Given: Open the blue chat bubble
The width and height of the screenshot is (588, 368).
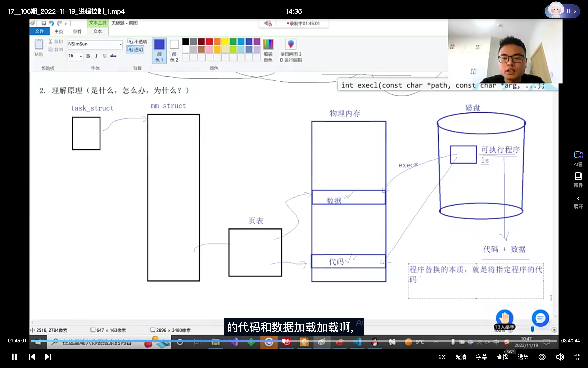Looking at the screenshot, I should click(x=540, y=318).
